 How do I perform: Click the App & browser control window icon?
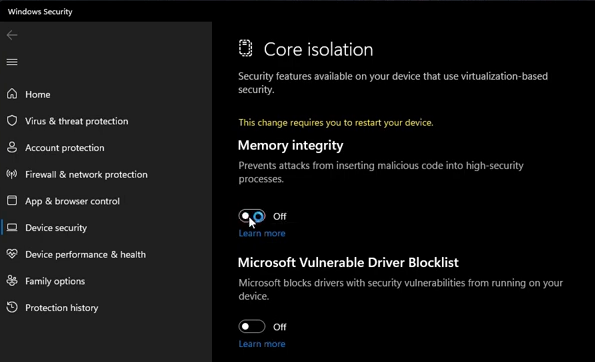pyautogui.click(x=12, y=200)
